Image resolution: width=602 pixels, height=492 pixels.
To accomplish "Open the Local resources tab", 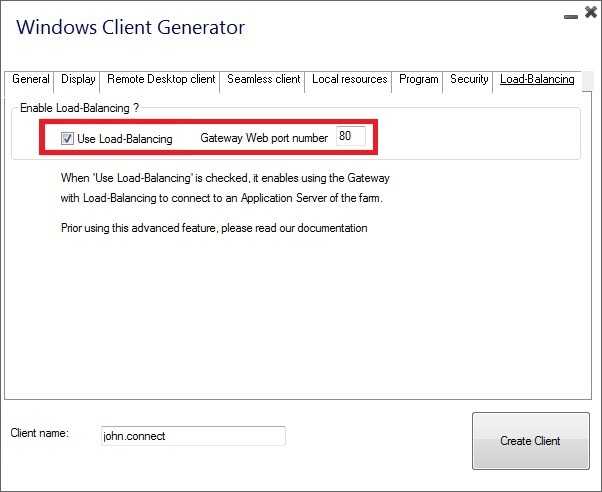I will coord(349,80).
